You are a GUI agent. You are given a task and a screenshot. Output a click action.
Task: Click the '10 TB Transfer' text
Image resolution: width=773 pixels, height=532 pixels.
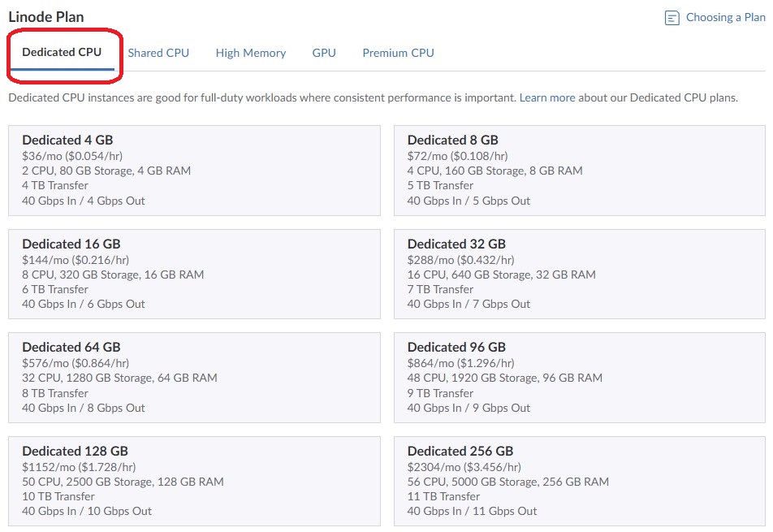58,496
